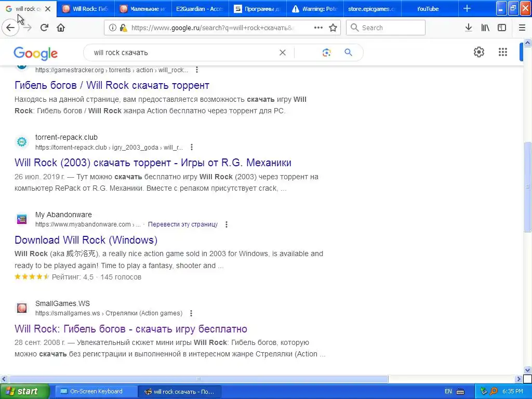Click into the Firefox Search box

386,28
